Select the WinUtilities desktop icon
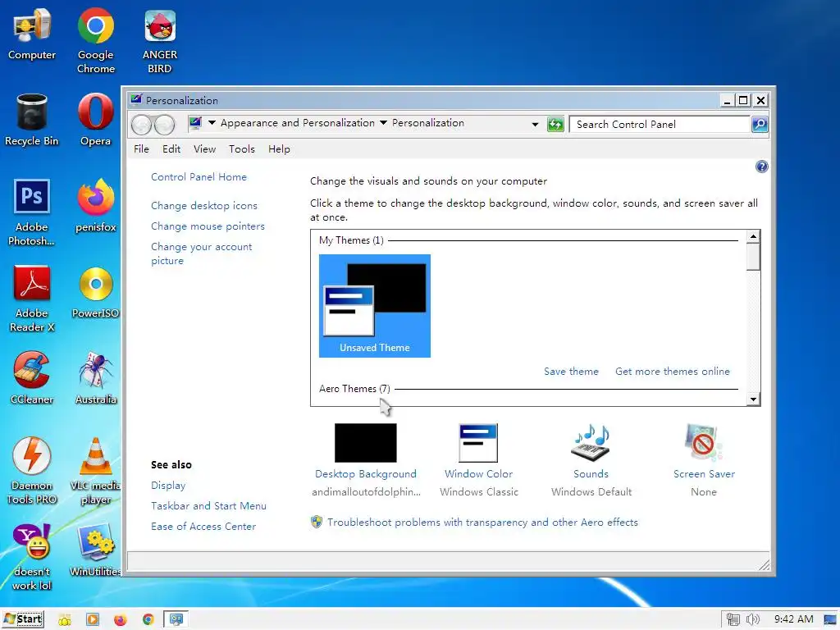Screen dimensions: 840x630 point(95,550)
